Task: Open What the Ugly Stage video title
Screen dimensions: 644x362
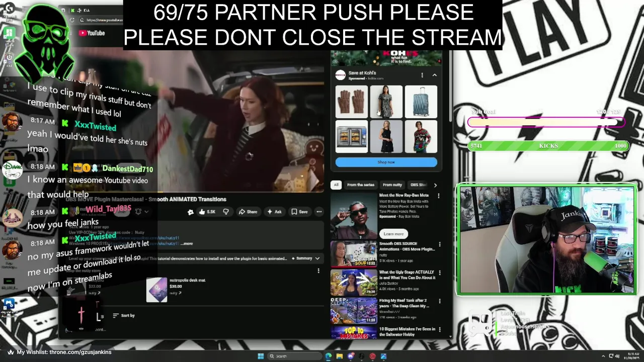Action: (x=407, y=275)
